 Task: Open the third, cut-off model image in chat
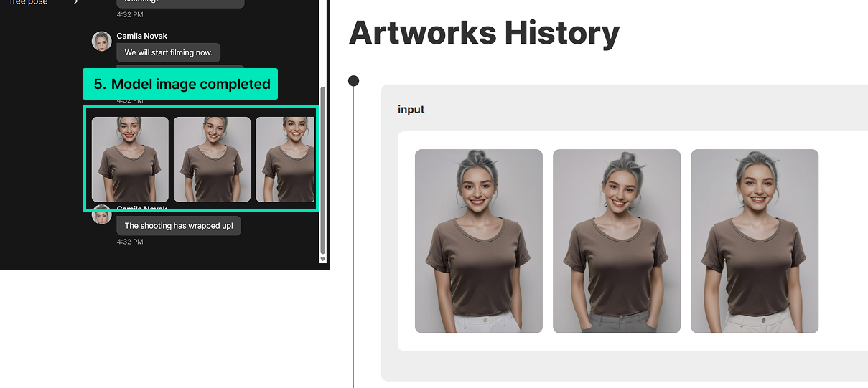(285, 159)
